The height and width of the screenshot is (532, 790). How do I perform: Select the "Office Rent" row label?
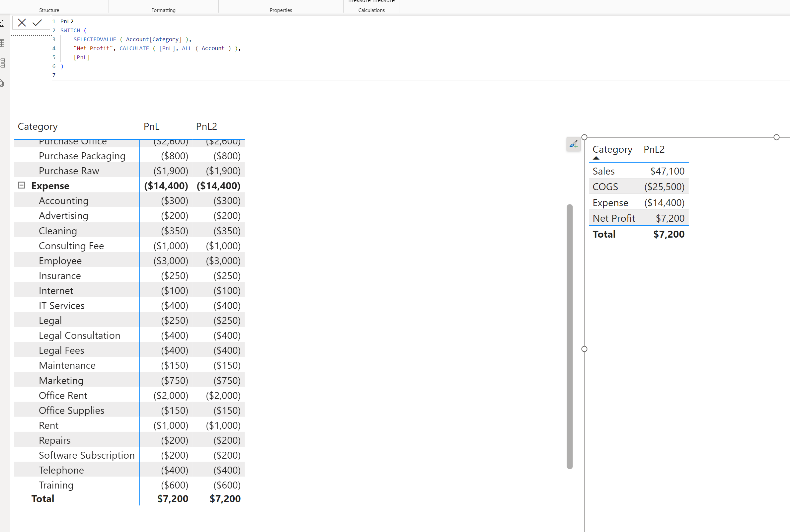click(63, 396)
